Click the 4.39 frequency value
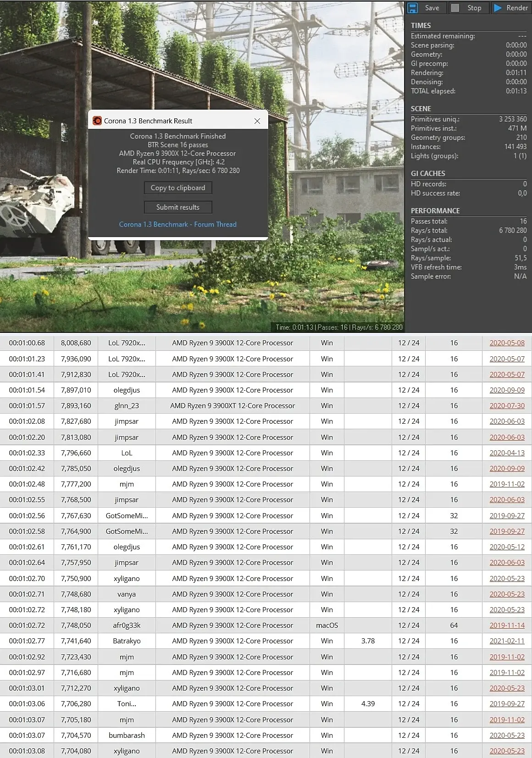 368,704
